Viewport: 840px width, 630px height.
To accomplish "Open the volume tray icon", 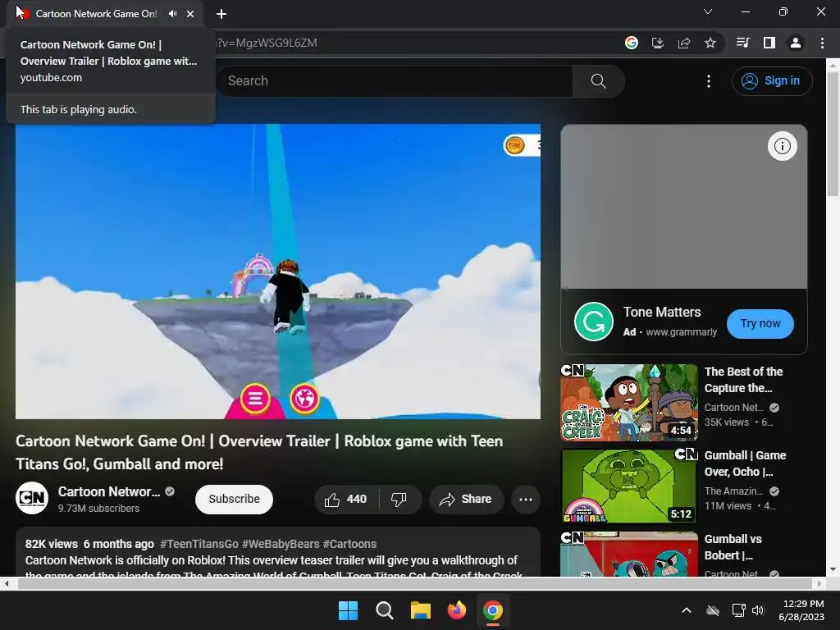I will click(757, 610).
